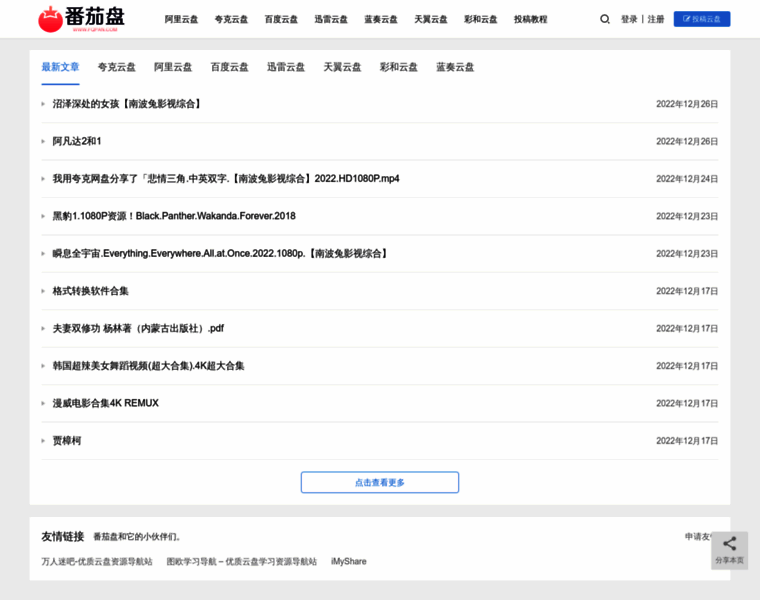This screenshot has height=600, width=760.
Task: Switch to the 百度云盘 tab
Action: (x=229, y=67)
